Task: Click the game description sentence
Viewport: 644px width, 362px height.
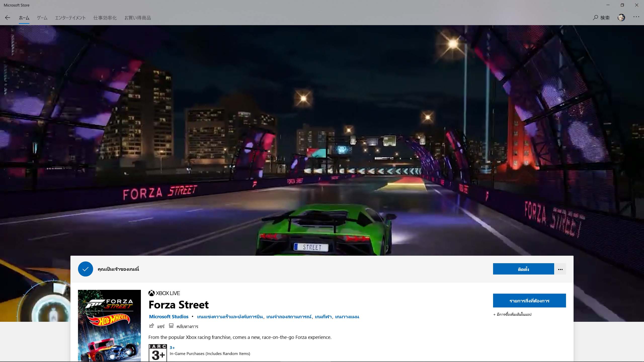Action: pos(240,337)
